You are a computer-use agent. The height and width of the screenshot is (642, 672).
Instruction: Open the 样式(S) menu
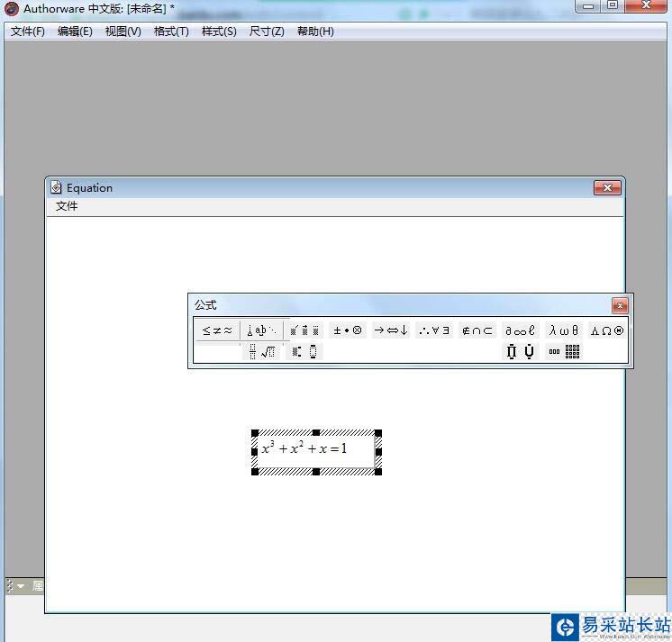pos(219,32)
